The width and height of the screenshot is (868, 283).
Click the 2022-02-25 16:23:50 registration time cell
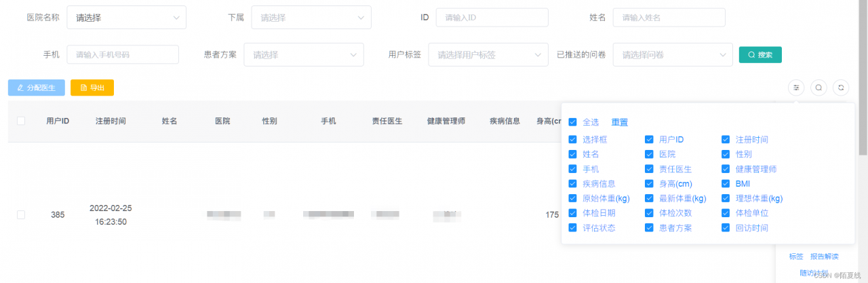[111, 214]
